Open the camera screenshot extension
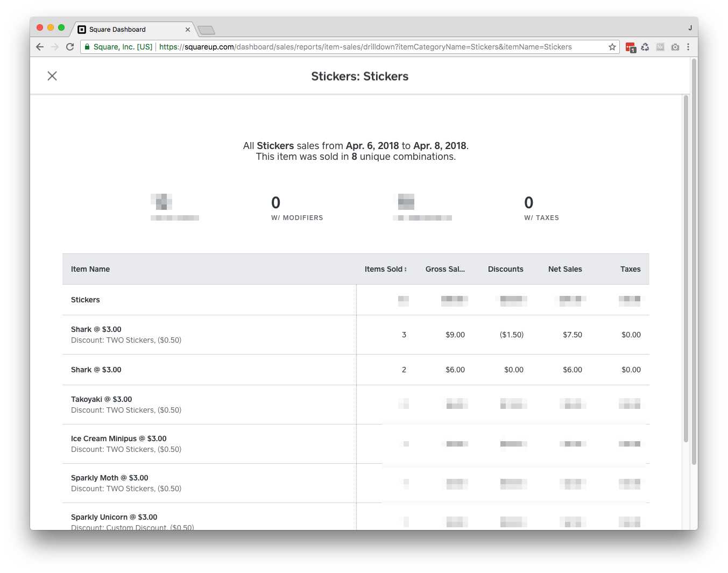Viewport: 728px width, 573px height. click(675, 47)
